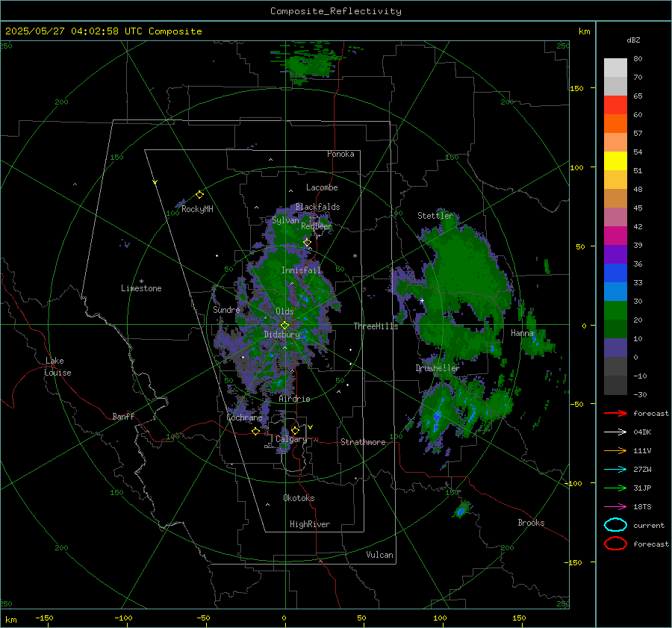
Task: Click the red forecast arrow in the legend
Action: point(615,413)
